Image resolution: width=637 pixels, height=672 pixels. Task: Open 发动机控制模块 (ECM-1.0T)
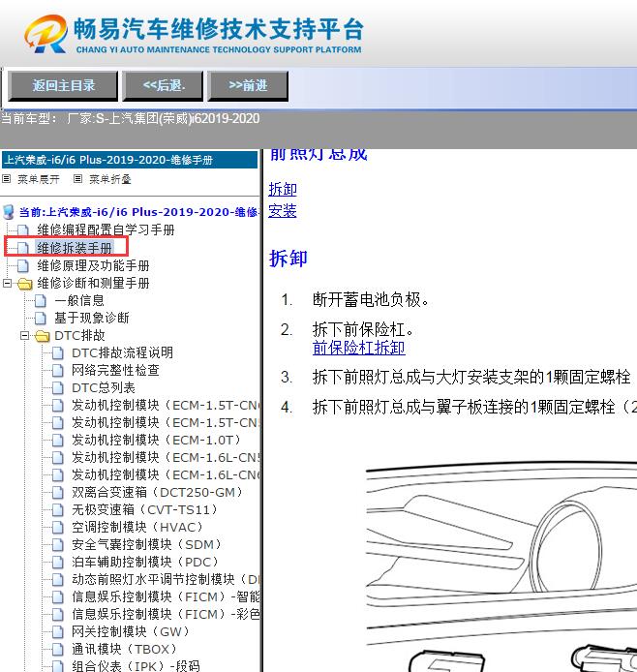157,441
